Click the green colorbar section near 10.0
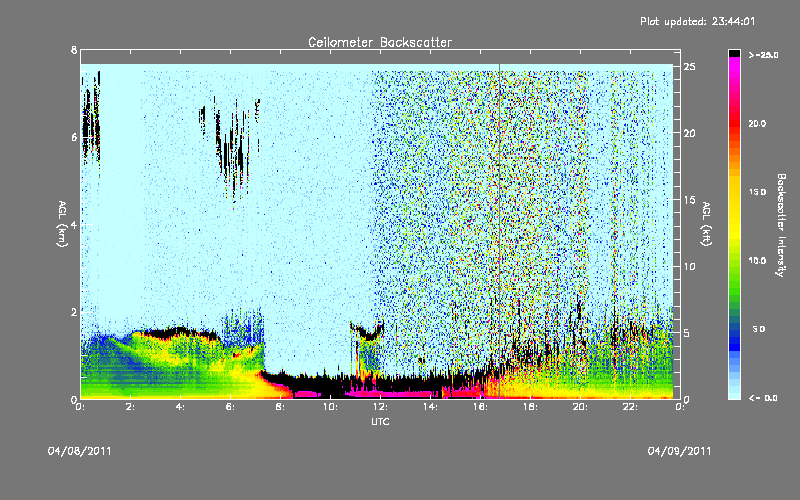This screenshot has width=800, height=500. tap(734, 265)
